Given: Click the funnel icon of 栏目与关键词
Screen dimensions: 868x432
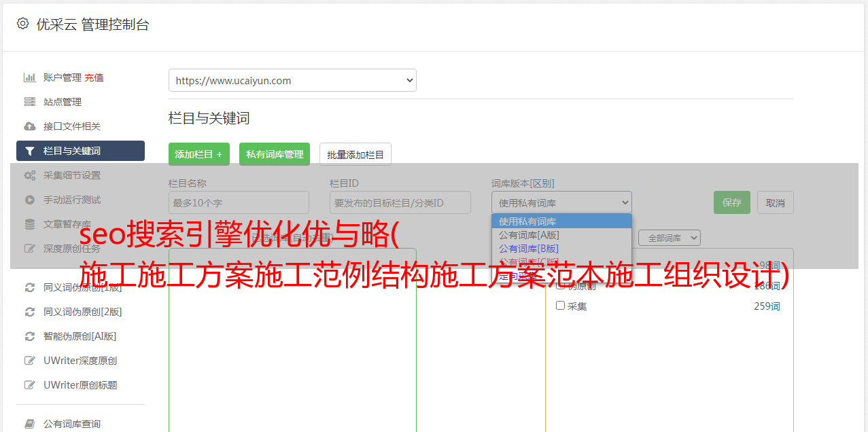Looking at the screenshot, I should point(30,151).
